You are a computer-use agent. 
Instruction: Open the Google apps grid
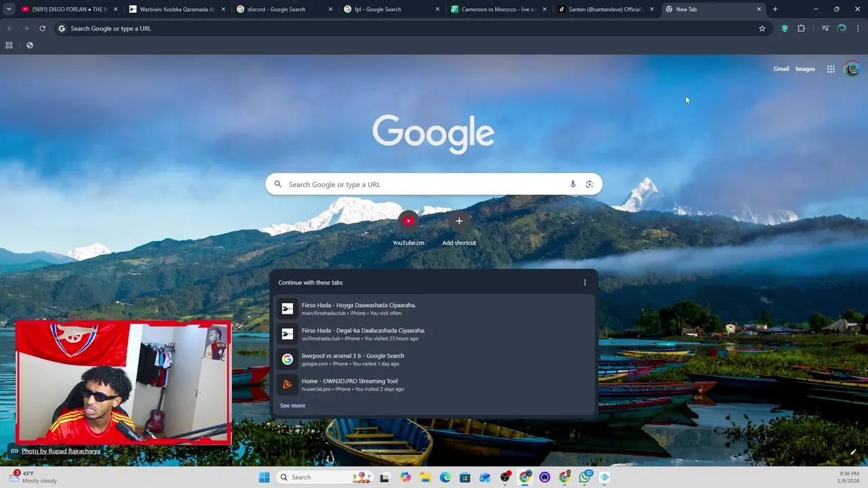click(831, 69)
